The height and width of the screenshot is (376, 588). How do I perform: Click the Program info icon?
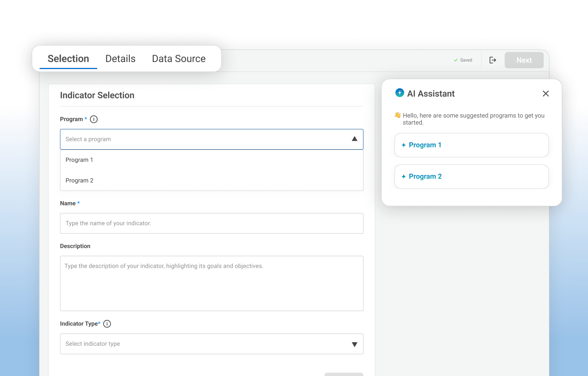pyautogui.click(x=94, y=119)
